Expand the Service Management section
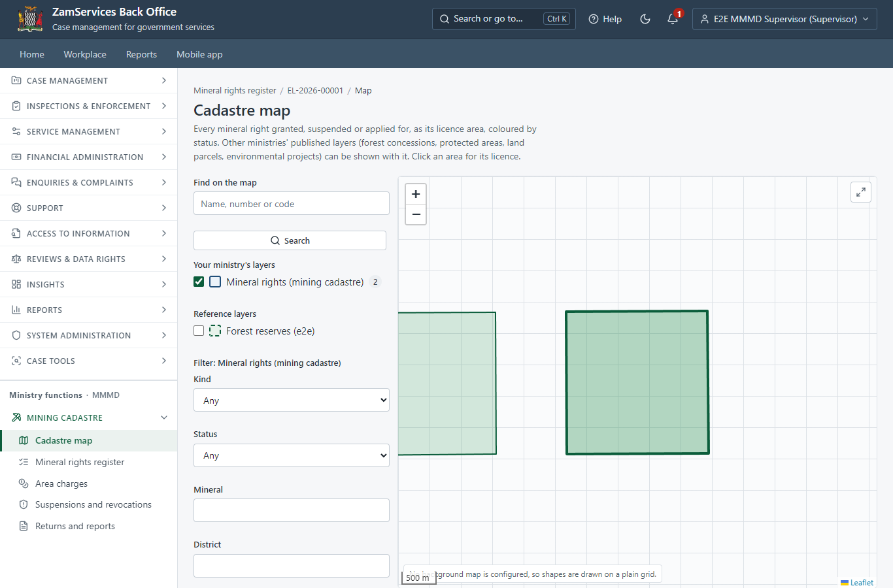Screen dimensions: 893x588 click(88, 131)
